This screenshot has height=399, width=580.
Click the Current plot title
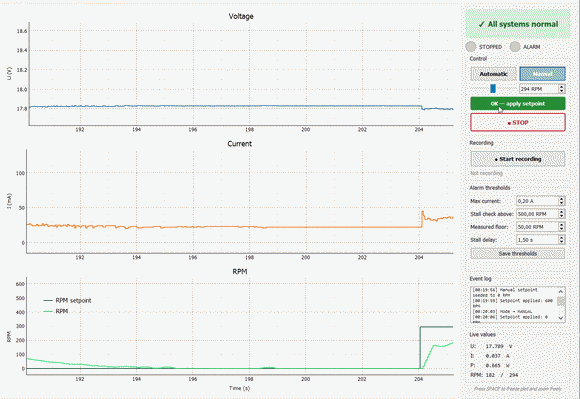pos(239,144)
